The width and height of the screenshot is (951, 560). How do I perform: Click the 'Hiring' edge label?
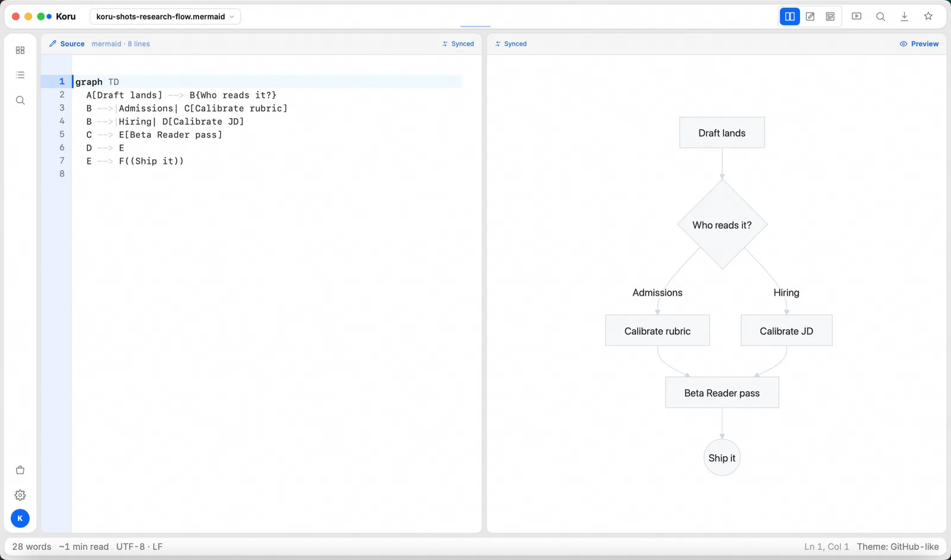(x=786, y=293)
